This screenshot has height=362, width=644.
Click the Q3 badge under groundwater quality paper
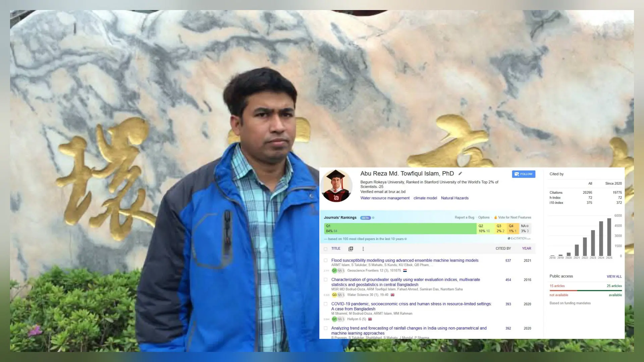334,295
